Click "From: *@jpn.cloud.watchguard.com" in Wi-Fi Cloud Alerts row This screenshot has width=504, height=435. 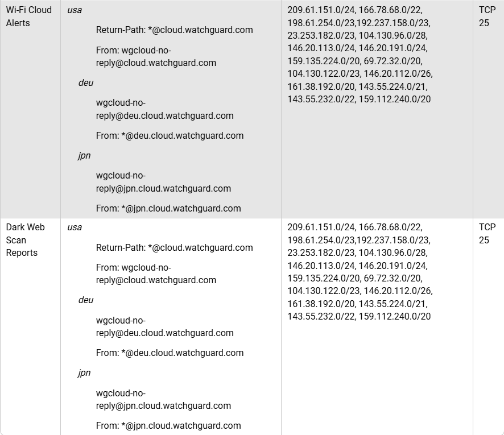168,209
